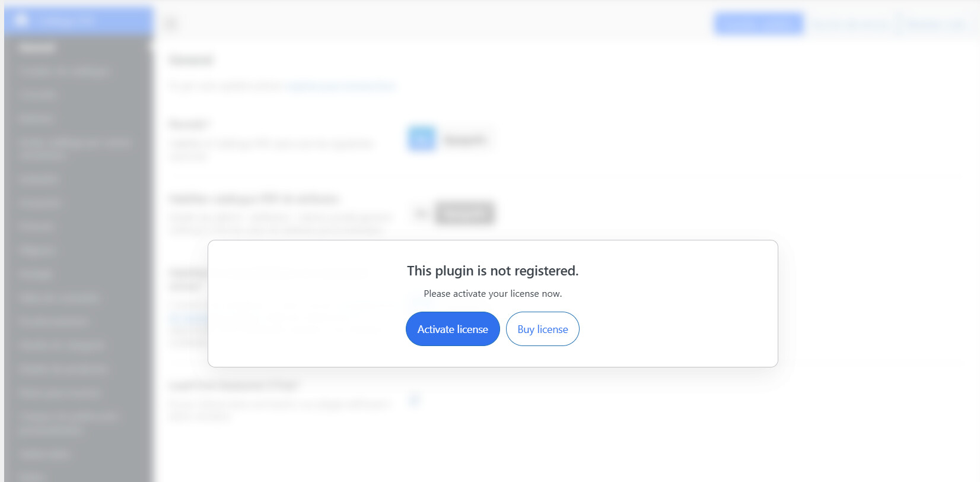Open the third blurred sidebar menu item
The image size is (980, 482).
(x=37, y=95)
